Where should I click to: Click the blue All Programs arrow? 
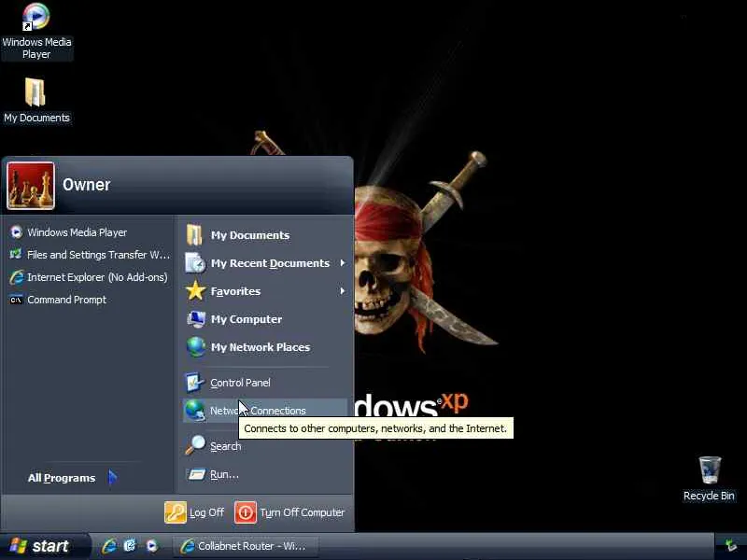[112, 477]
